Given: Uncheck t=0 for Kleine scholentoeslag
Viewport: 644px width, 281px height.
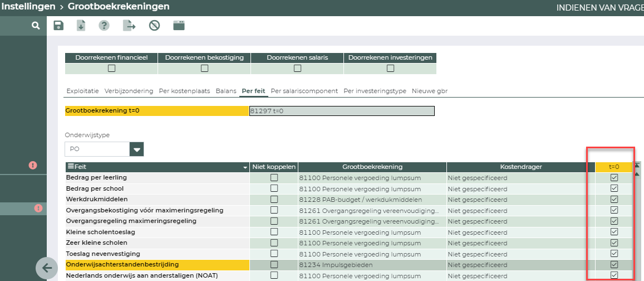Looking at the screenshot, I should pos(614,231).
